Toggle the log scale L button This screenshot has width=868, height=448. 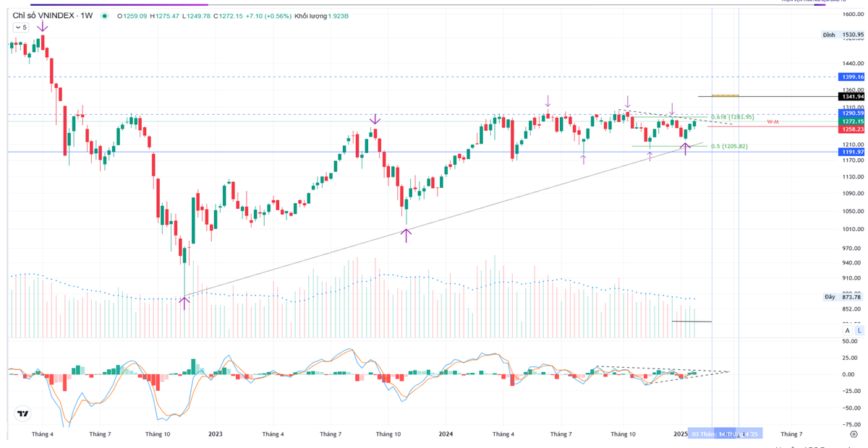(859, 330)
